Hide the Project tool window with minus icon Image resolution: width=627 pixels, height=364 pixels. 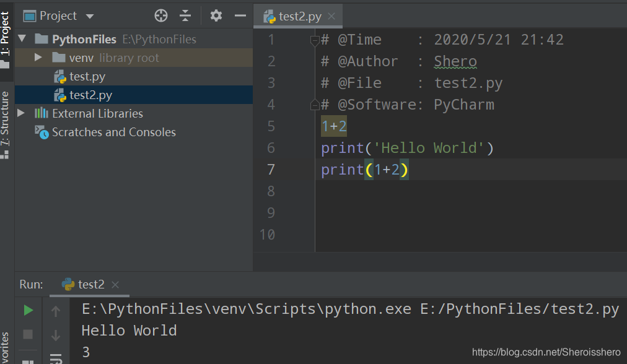tap(240, 15)
